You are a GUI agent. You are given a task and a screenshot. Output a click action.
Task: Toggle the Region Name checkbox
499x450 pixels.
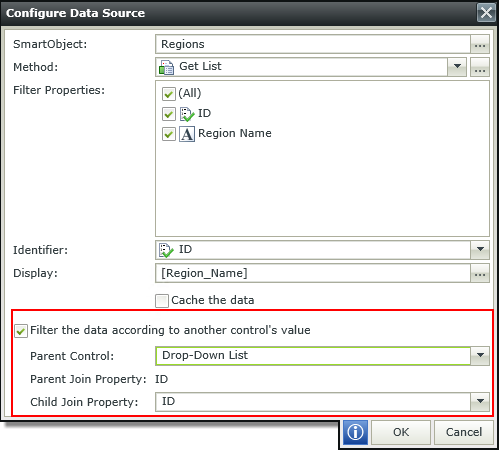pyautogui.click(x=169, y=134)
